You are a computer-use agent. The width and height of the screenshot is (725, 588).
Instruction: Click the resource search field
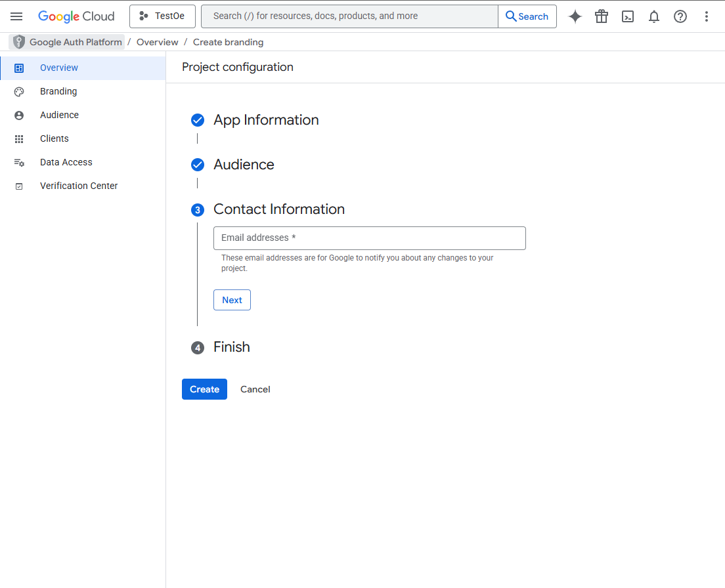pos(349,16)
